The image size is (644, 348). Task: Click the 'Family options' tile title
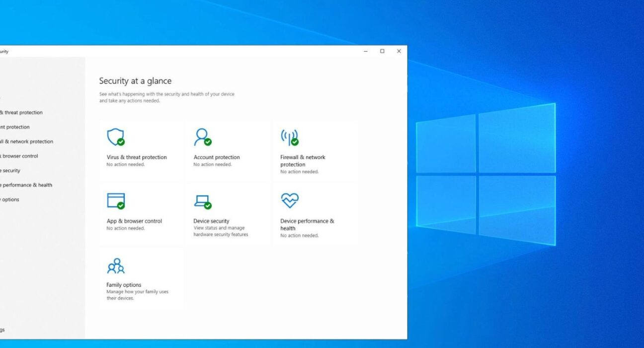pos(124,285)
